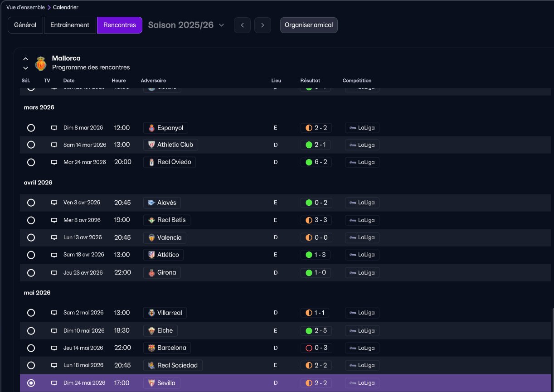Viewport: 554px width, 392px height.
Task: Go to the next season arrow
Action: 262,25
